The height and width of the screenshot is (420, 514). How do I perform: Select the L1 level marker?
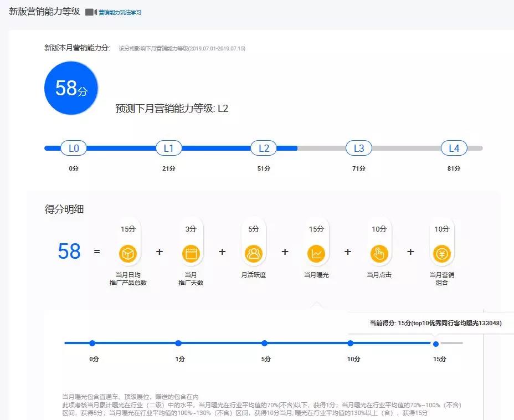(168, 148)
